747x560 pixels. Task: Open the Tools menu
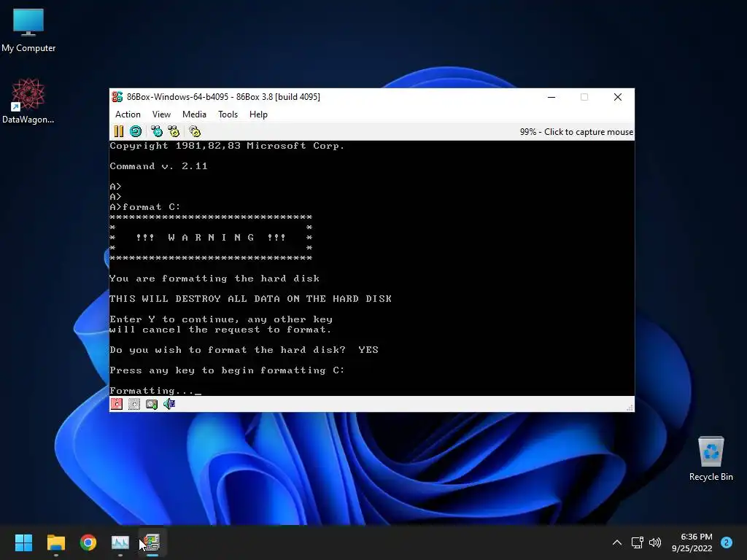[x=228, y=114]
